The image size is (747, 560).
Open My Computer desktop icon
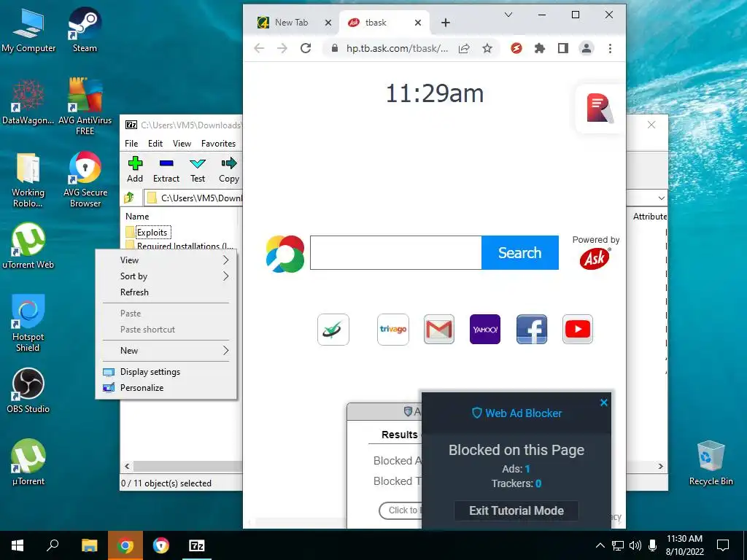[x=28, y=29]
